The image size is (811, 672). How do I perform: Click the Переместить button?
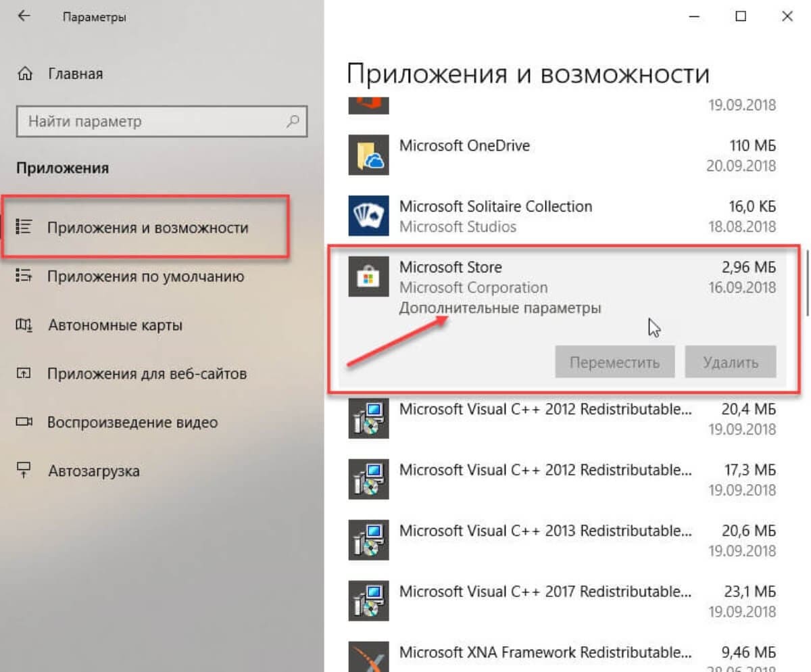[x=614, y=362]
